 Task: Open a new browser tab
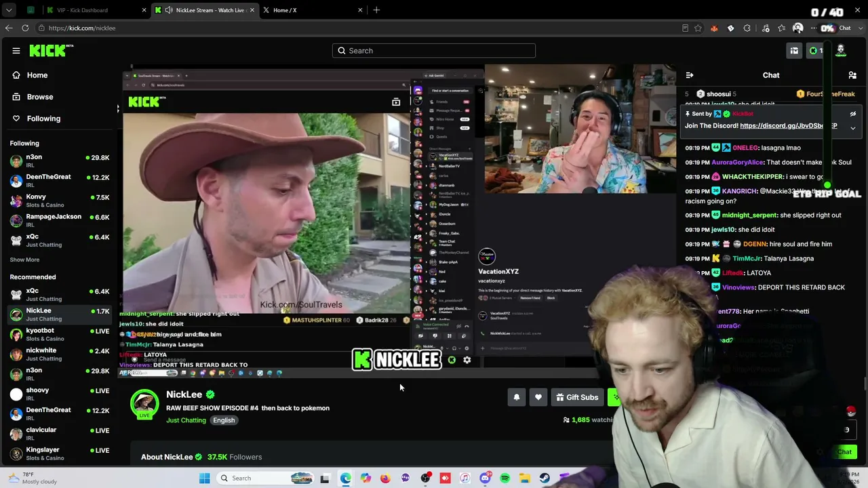coord(376,10)
